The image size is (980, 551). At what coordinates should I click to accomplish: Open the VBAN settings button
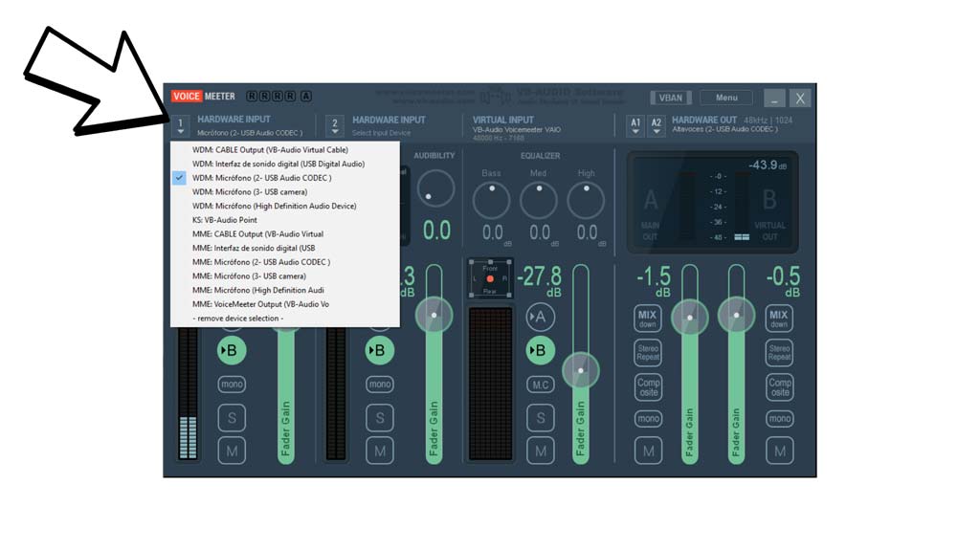click(x=671, y=98)
